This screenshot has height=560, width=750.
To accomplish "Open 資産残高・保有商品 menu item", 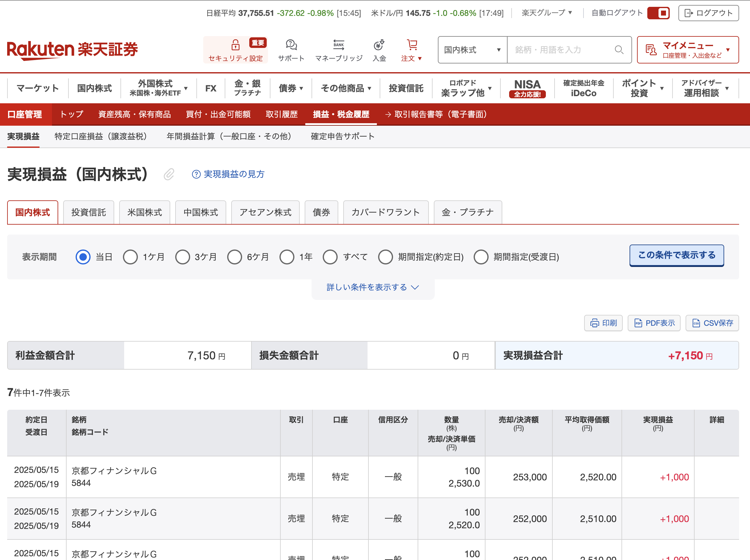I will point(135,114).
